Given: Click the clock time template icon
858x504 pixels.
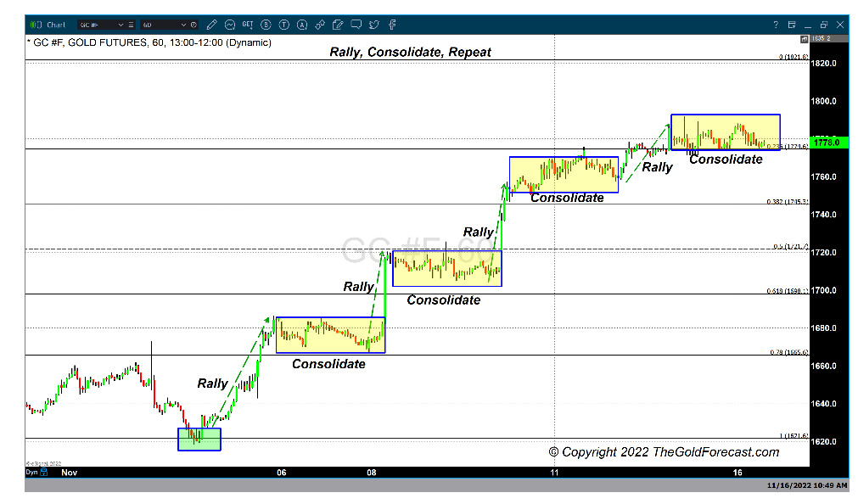Looking at the screenshot, I should pyautogui.click(x=193, y=25).
